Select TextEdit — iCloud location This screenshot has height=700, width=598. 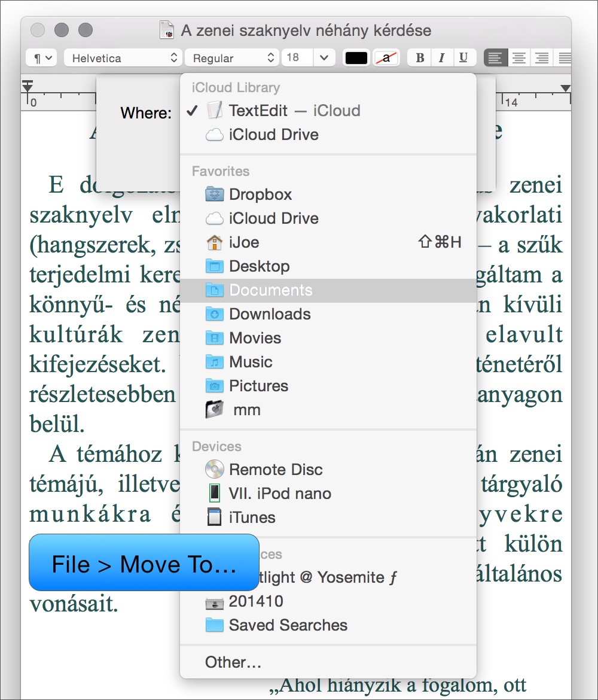pyautogui.click(x=328, y=111)
